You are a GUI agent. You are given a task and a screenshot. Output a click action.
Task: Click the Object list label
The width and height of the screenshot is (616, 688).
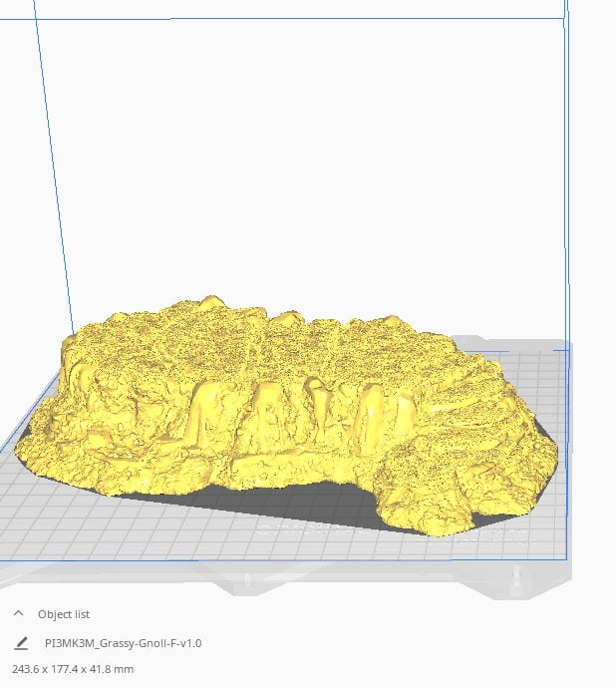(64, 614)
